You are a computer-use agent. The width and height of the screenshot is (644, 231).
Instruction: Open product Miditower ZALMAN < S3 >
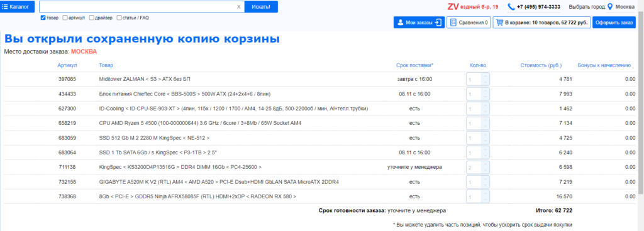pos(145,80)
